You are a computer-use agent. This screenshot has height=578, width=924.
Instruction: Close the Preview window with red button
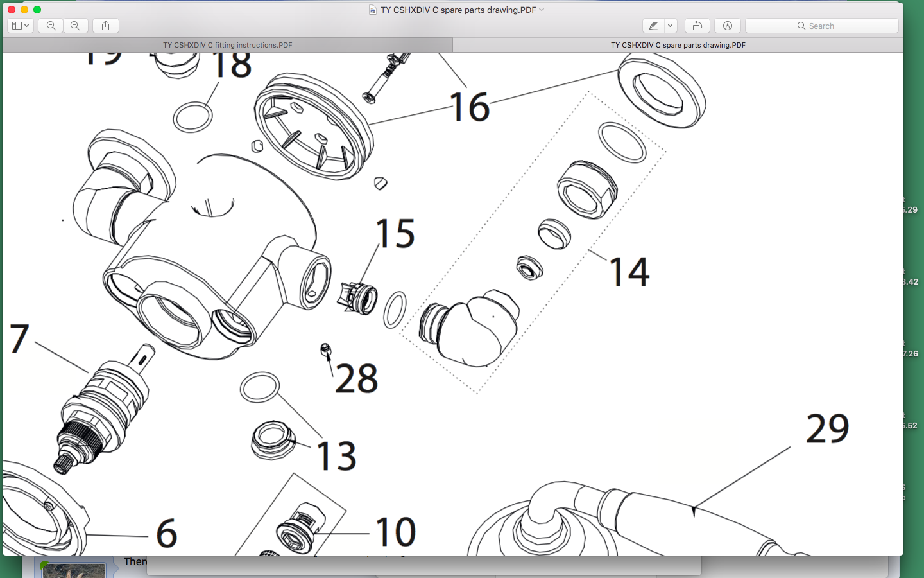point(12,10)
